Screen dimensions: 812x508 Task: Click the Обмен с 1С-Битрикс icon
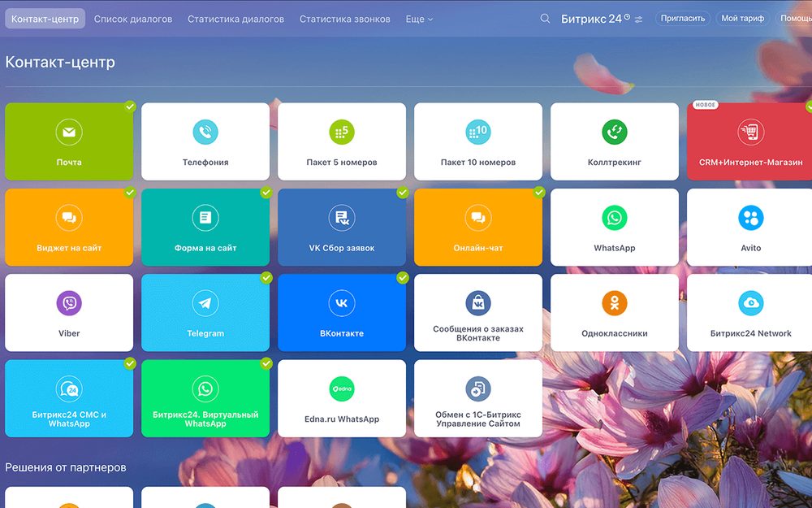tap(478, 389)
